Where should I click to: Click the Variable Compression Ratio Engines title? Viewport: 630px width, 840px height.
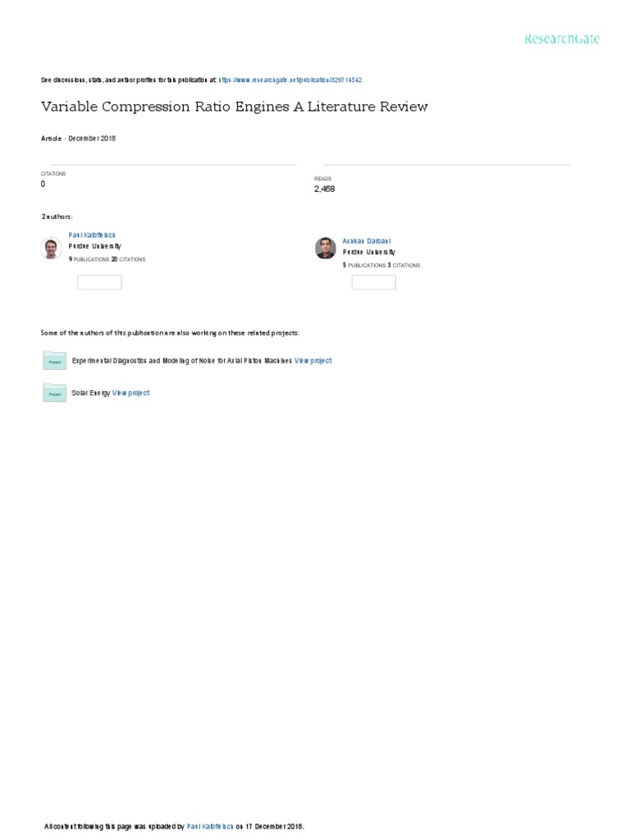coord(234,107)
